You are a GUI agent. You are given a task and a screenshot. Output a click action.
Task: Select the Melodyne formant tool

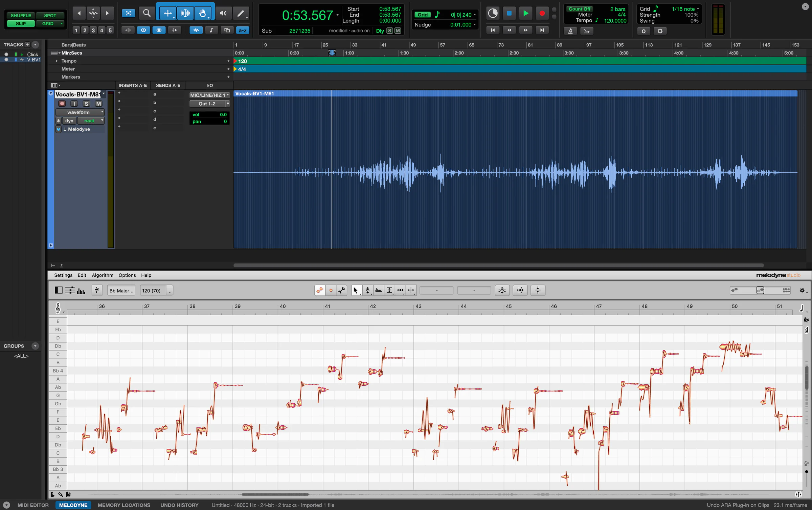coord(379,290)
